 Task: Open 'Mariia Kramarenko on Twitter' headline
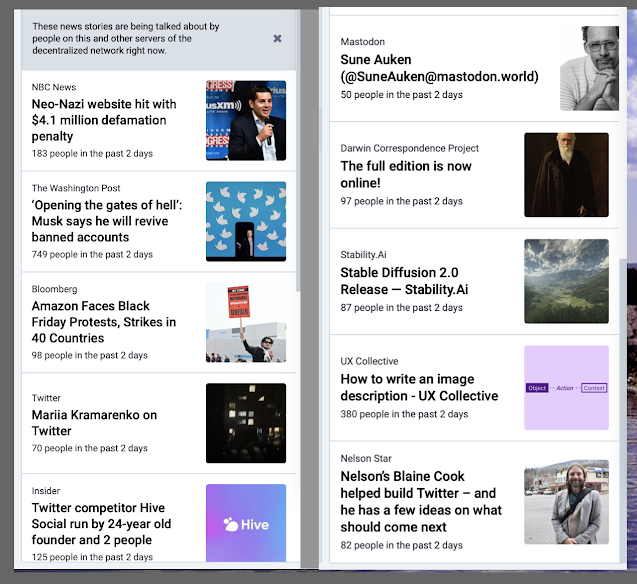point(94,423)
